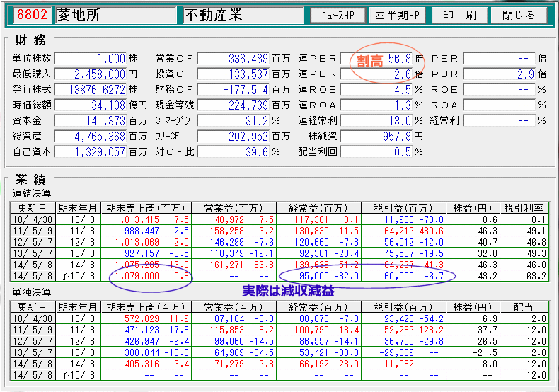Click the 対CF比 value 39.6
Image resolution: width=559 pixels, height=392 pixels.
[x=234, y=152]
